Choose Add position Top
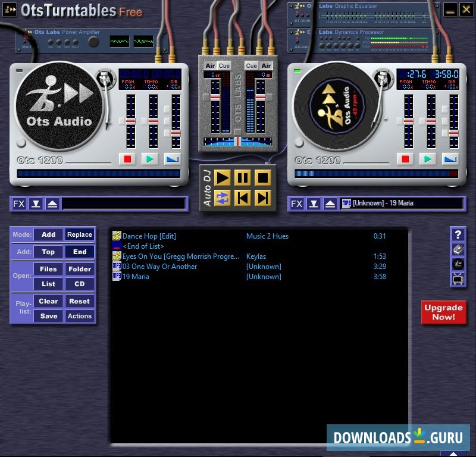Image resolution: width=476 pixels, height=457 pixels. click(48, 252)
